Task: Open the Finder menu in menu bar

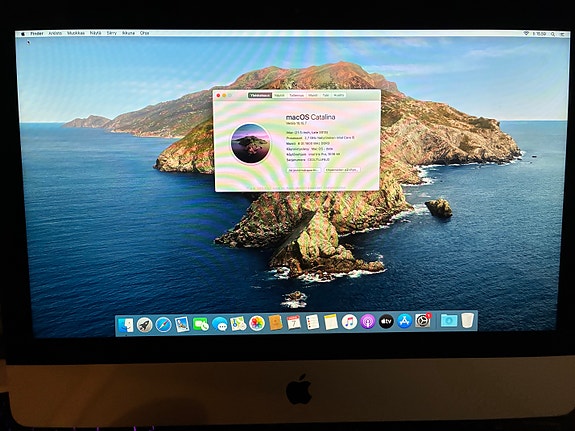Action: click(37, 33)
